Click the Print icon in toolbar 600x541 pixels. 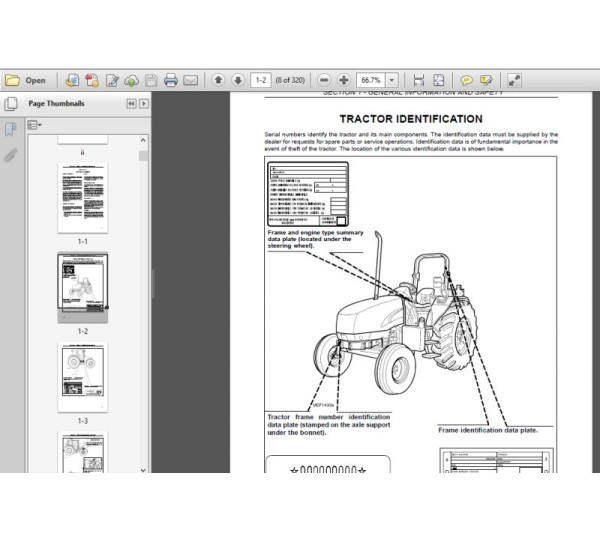coord(170,80)
